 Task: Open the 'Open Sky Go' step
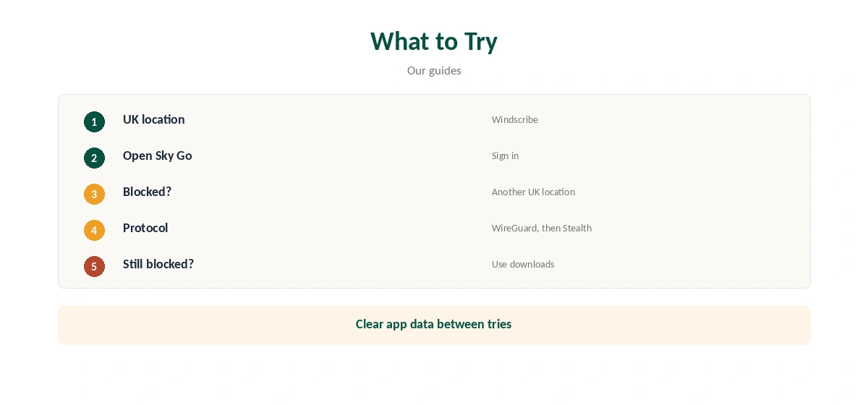(x=157, y=155)
